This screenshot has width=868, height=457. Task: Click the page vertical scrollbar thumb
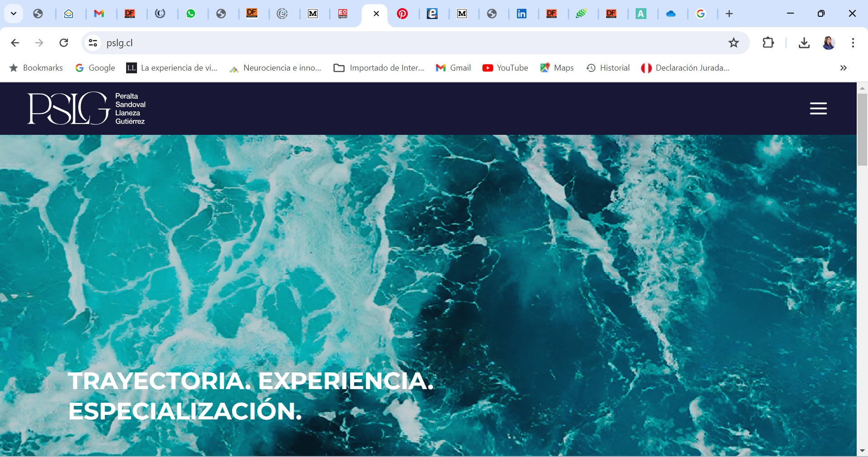862,129
